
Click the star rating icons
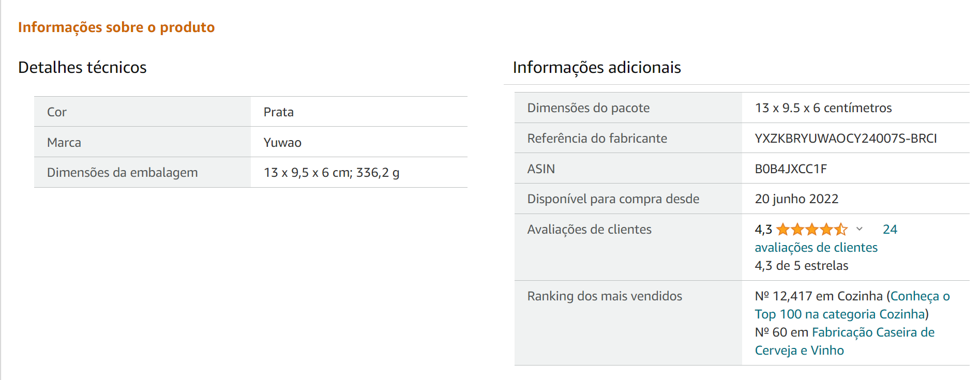click(812, 229)
